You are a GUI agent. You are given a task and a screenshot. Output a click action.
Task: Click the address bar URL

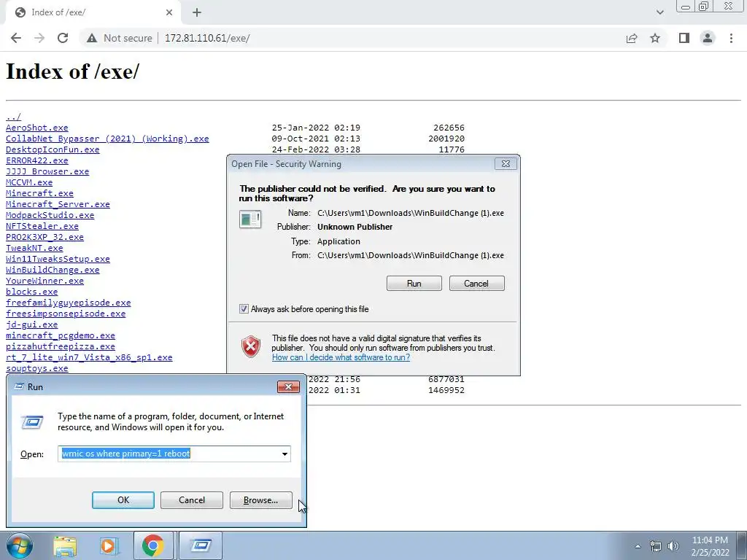point(207,38)
